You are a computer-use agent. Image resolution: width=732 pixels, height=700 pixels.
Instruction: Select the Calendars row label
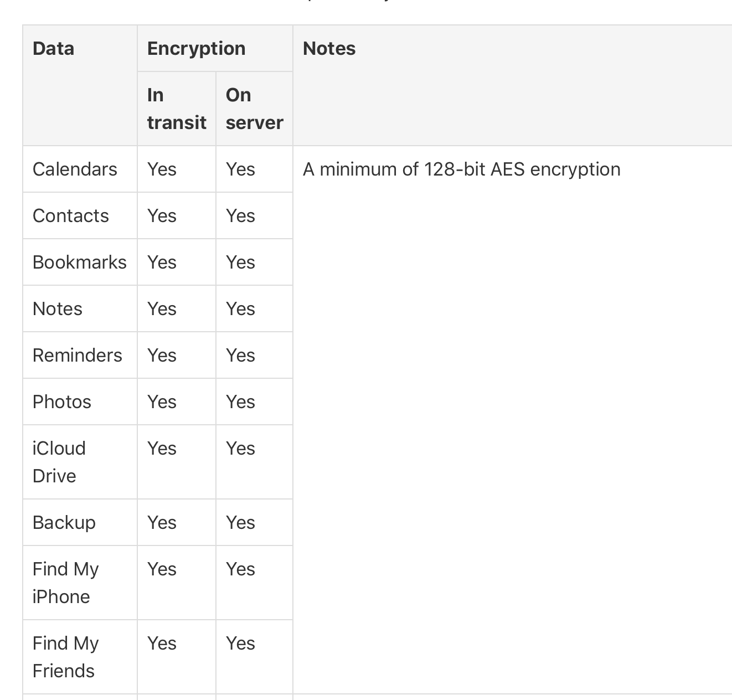(x=75, y=169)
